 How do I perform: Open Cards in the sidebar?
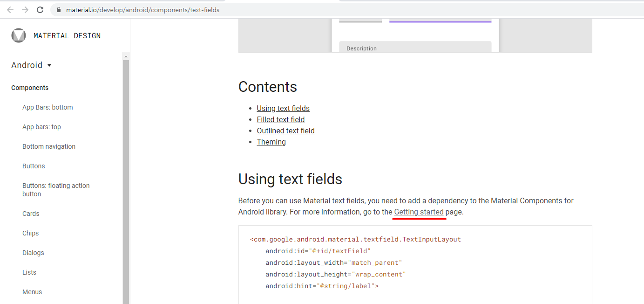pyautogui.click(x=31, y=214)
